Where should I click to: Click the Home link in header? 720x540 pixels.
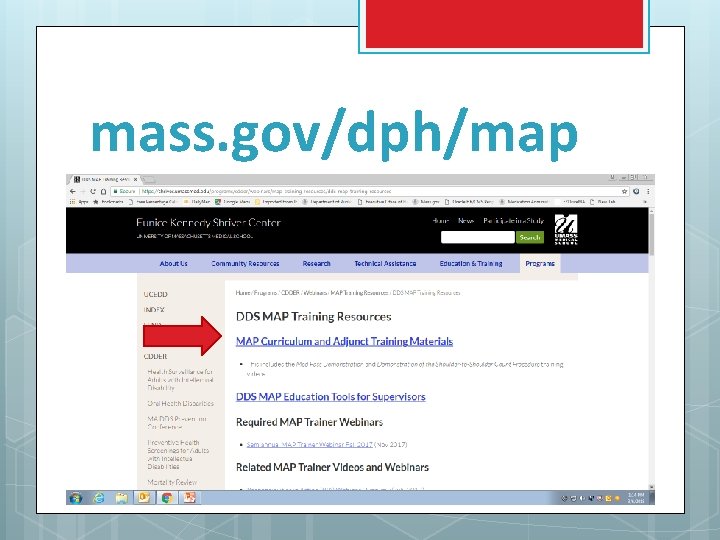(440, 221)
